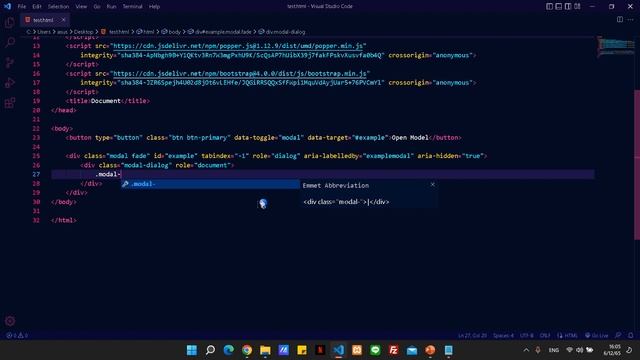
Task: Click the split editor right icon
Action: (x=620, y=20)
